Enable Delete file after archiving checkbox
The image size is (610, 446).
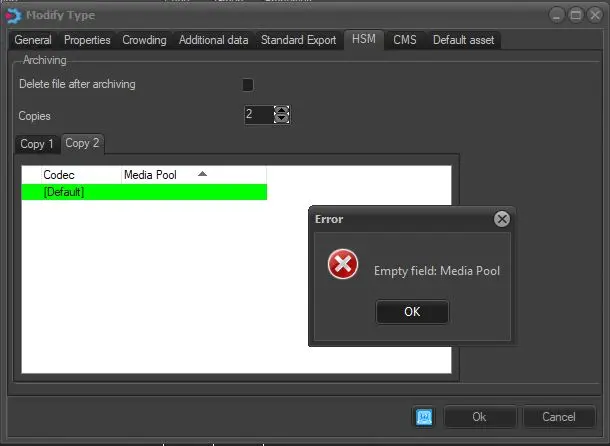248,85
